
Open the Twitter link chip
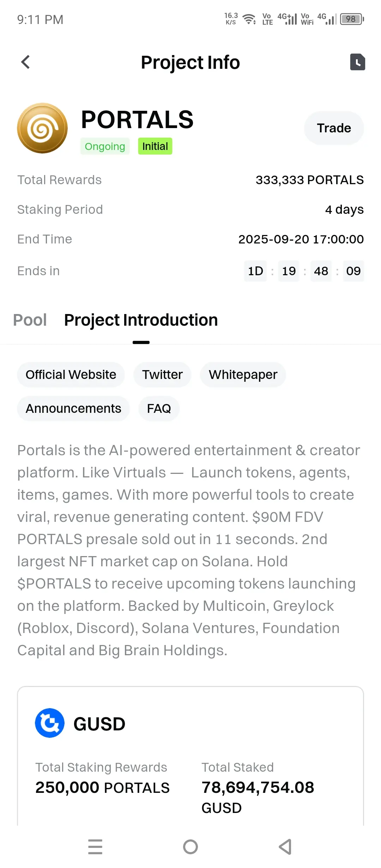point(162,375)
